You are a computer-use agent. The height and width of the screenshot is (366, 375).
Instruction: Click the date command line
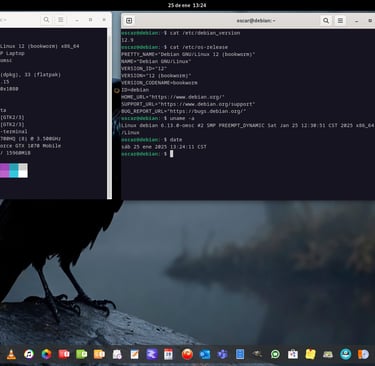(x=152, y=140)
